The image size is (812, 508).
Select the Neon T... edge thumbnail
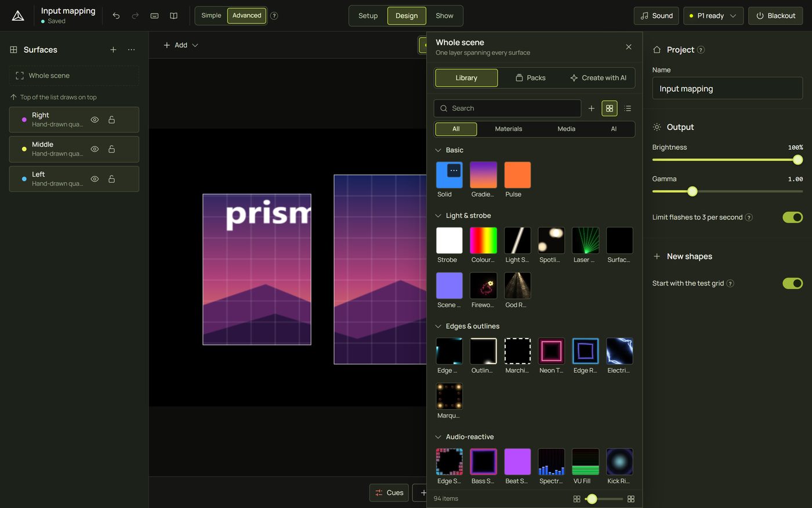551,351
